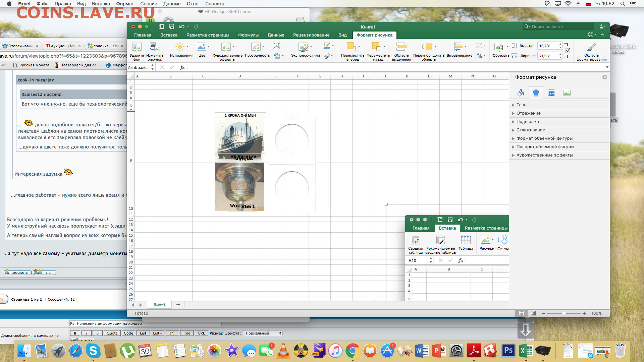Click the Crop (Обрезать) icon
This screenshot has height=362, width=644.
499,47
